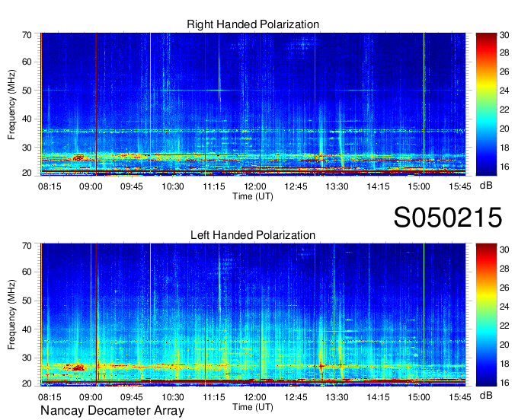Click "Time (UT)" label under the top plot
This screenshot has height=420, width=518.
[x=253, y=196]
